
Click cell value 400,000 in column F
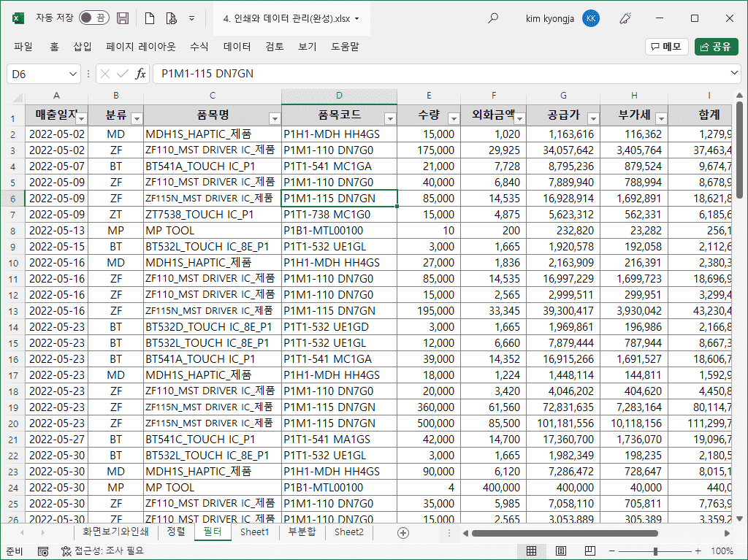click(494, 488)
